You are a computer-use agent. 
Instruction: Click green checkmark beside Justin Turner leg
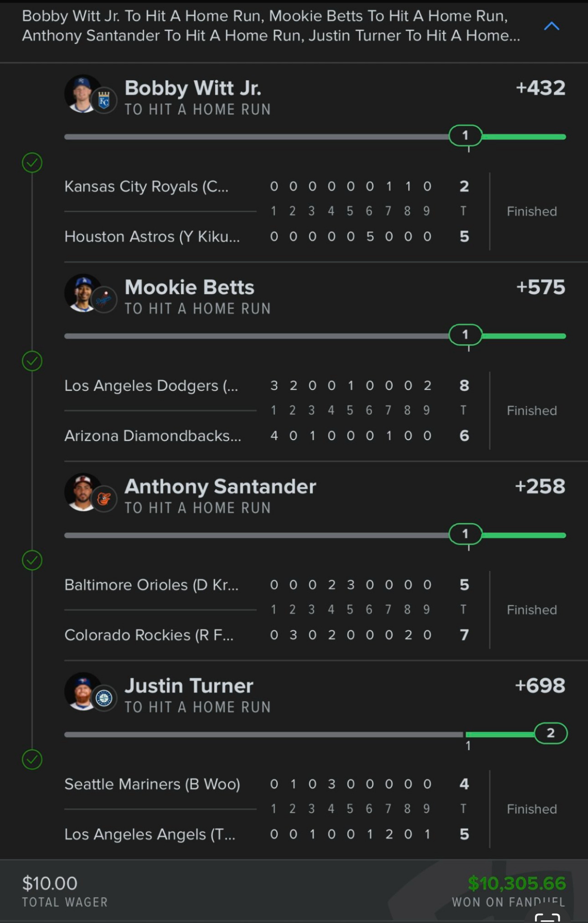coord(32,759)
